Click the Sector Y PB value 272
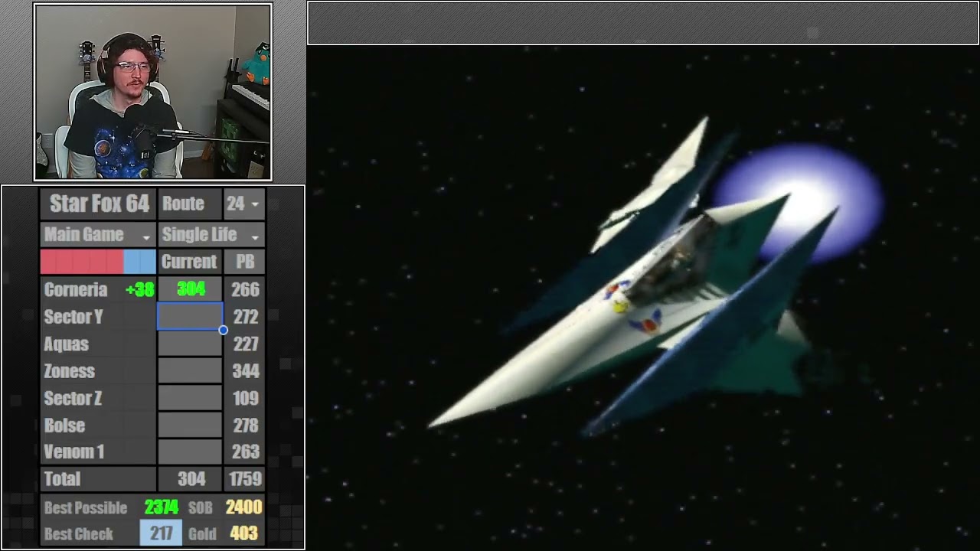Viewport: 980px width, 551px height. [245, 317]
